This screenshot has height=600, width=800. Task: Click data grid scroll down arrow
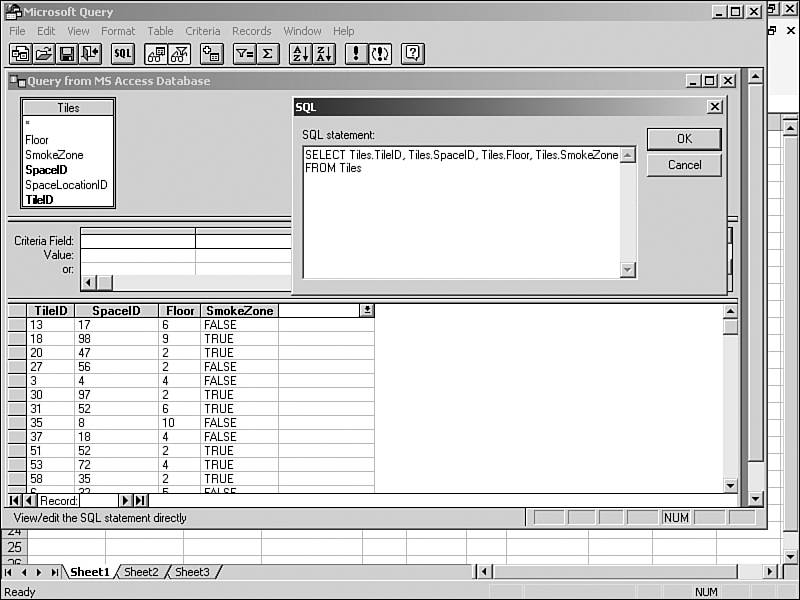[730, 485]
